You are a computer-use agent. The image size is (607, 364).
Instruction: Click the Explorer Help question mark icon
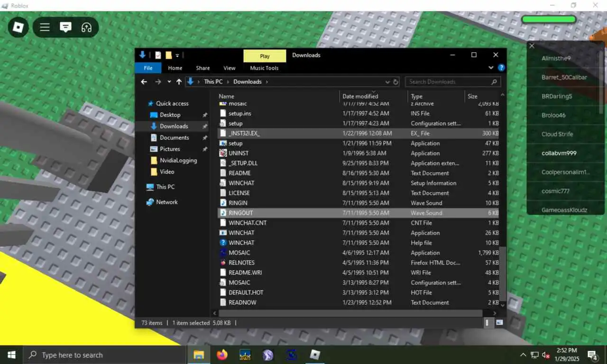pyautogui.click(x=501, y=68)
